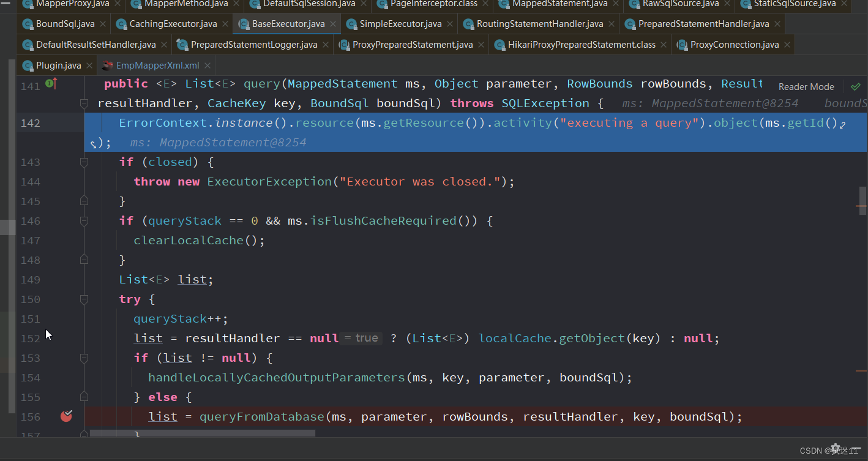Click localCache on line 152
868x461 pixels.
coord(515,339)
